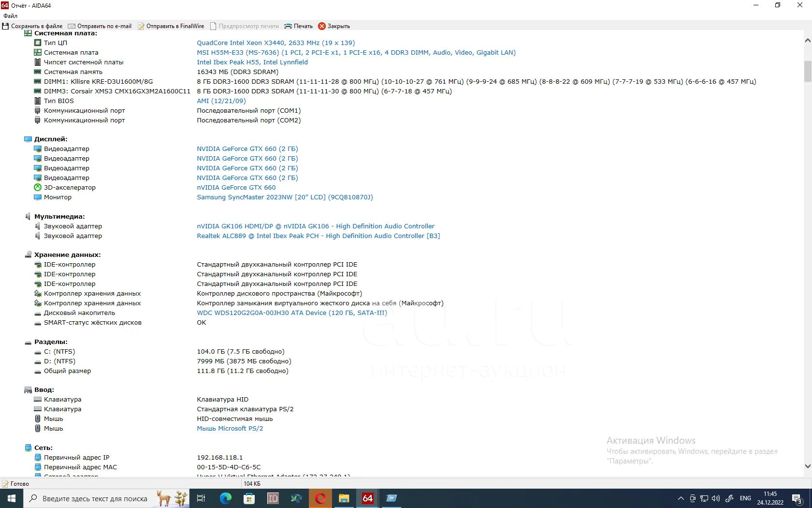The width and height of the screenshot is (812, 508).
Task: Click the vertical scrollbar thumb
Action: (x=807, y=72)
